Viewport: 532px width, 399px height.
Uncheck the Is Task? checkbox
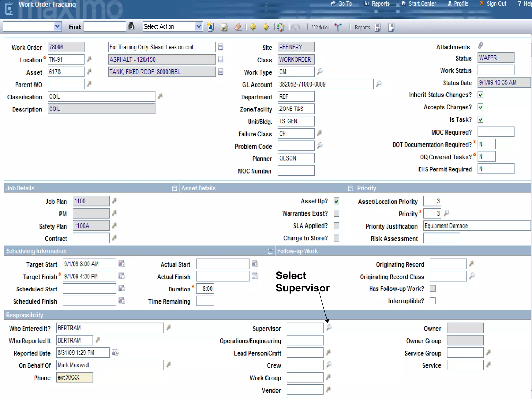[x=481, y=119]
